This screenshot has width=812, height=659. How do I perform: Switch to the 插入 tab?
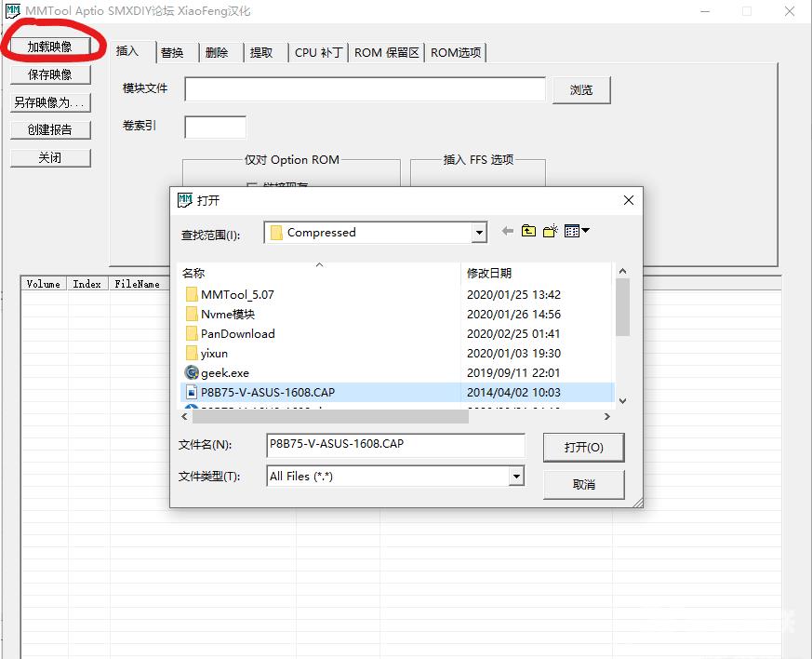click(128, 51)
